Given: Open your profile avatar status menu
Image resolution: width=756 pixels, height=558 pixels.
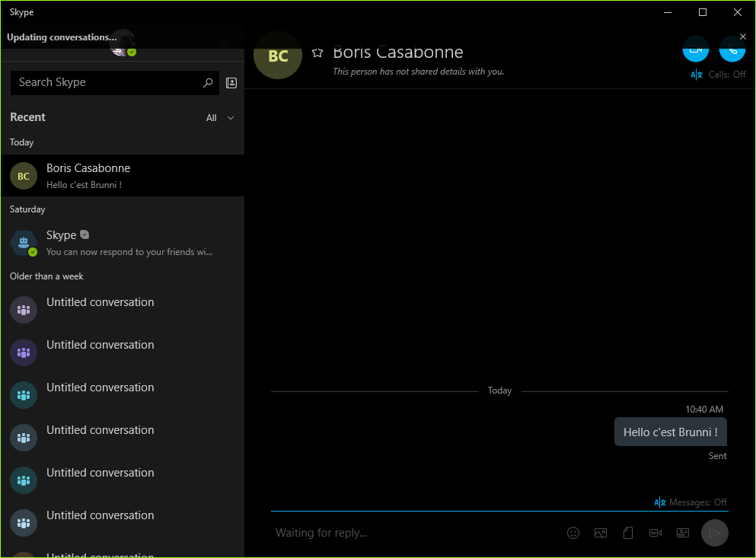Looking at the screenshot, I should click(x=123, y=45).
